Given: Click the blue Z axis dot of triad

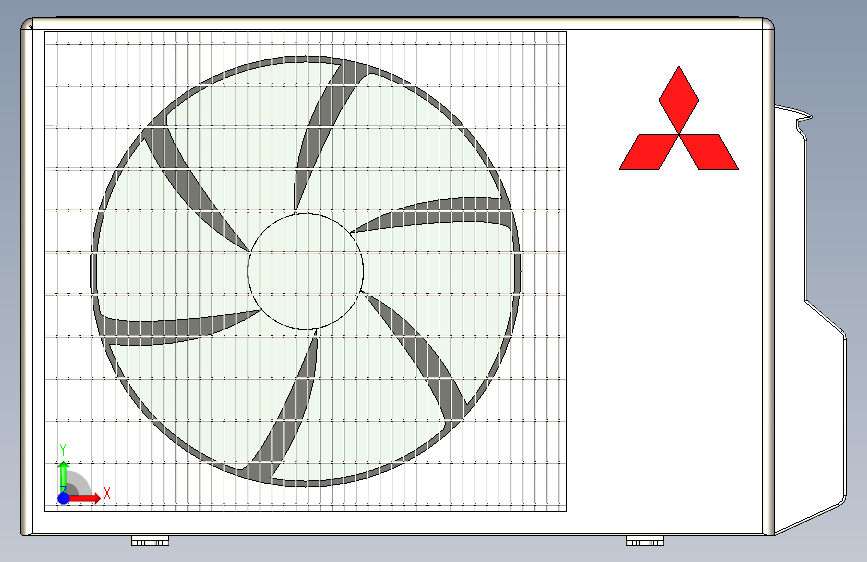Looking at the screenshot, I should click(x=64, y=498).
